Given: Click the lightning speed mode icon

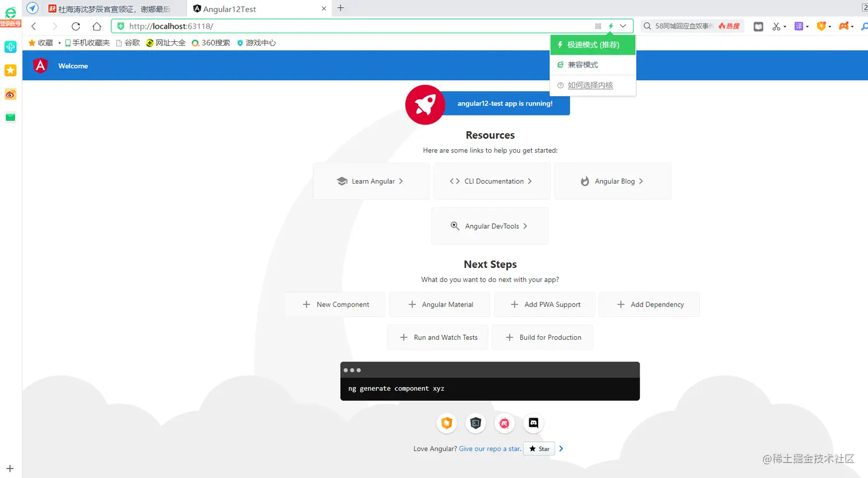Looking at the screenshot, I should click(x=611, y=26).
